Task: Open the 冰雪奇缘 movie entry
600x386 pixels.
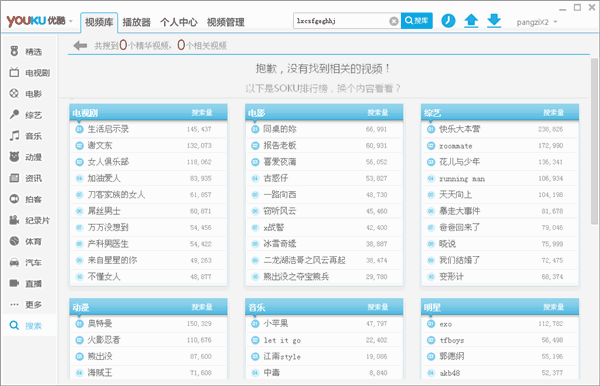Action: coord(280,244)
